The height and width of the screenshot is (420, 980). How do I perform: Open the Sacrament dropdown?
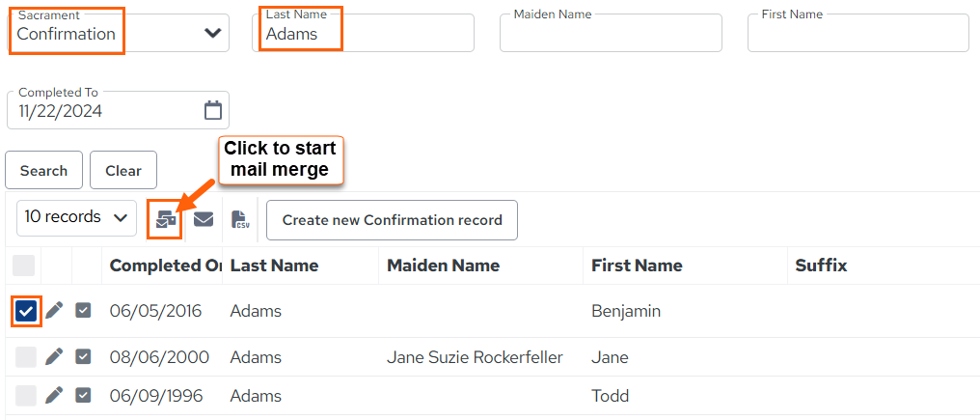tap(118, 33)
